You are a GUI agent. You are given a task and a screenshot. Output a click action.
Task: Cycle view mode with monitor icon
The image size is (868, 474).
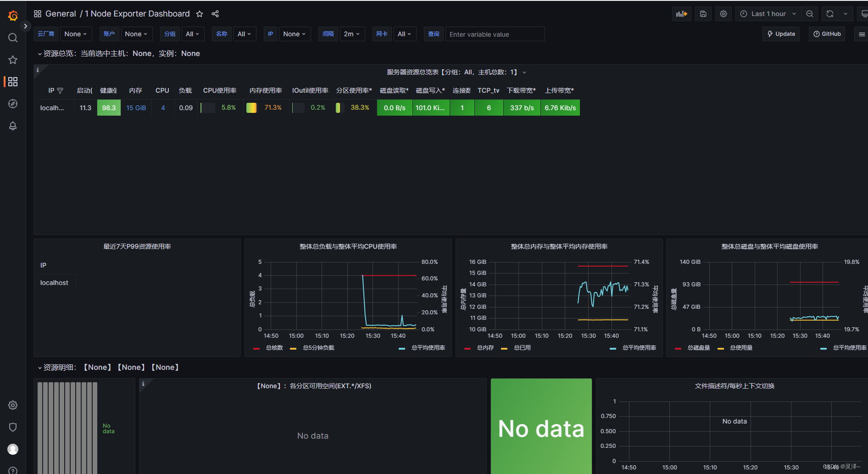coord(863,14)
